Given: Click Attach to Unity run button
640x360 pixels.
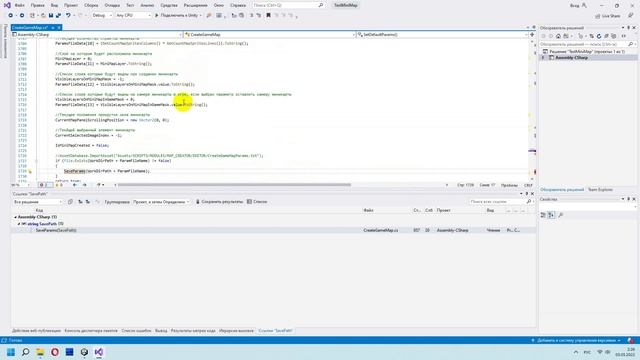Looking at the screenshot, I should coord(178,16).
